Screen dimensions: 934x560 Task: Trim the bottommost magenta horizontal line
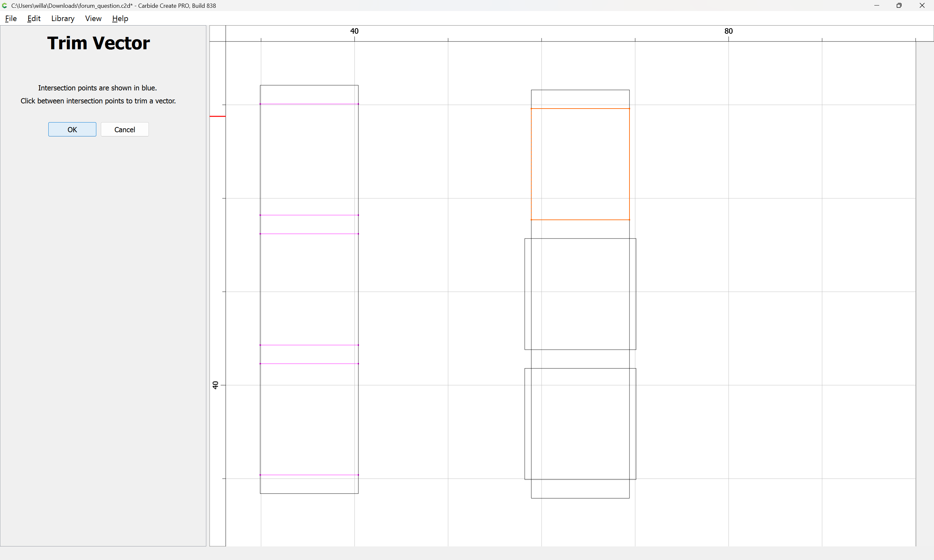(309, 475)
